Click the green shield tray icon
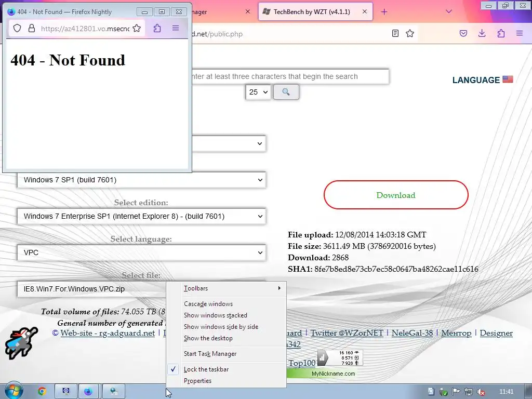 pyautogui.click(x=444, y=392)
